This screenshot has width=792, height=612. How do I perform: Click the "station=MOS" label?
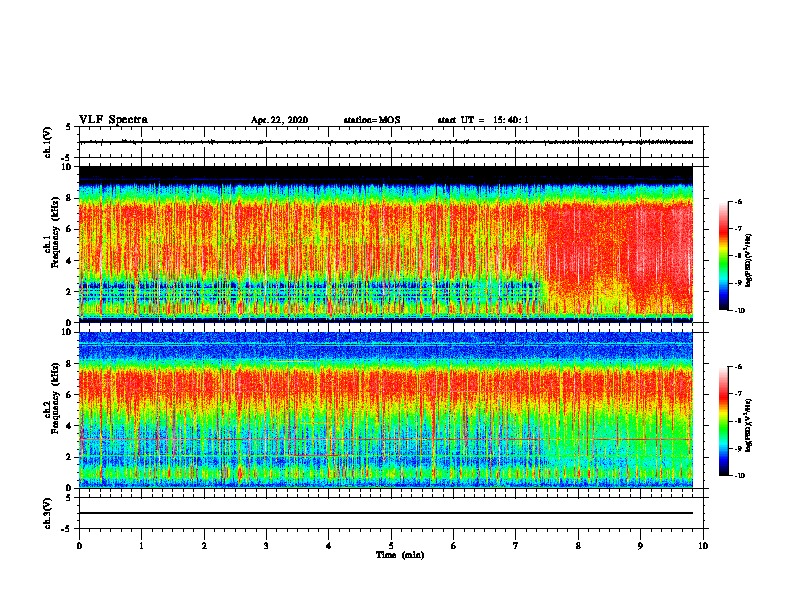[x=372, y=120]
